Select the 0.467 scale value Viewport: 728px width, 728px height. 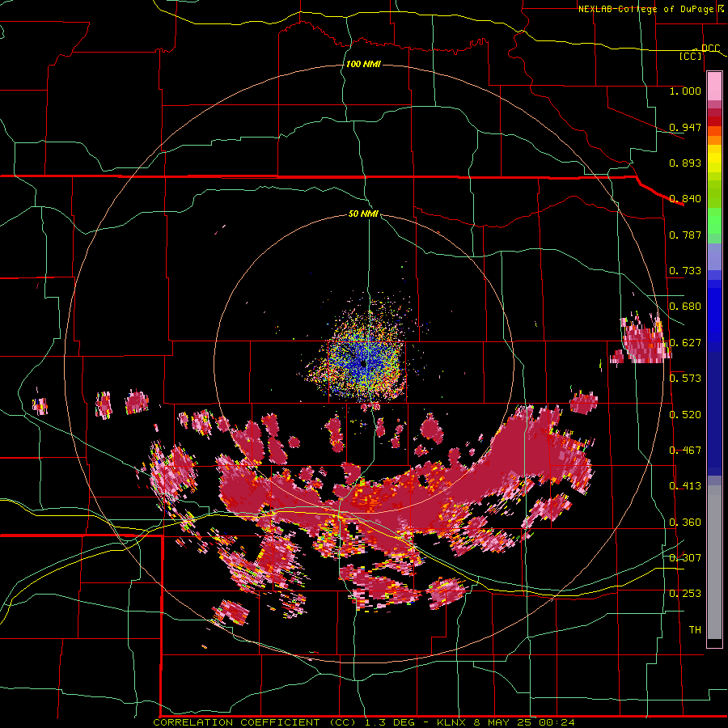685,451
